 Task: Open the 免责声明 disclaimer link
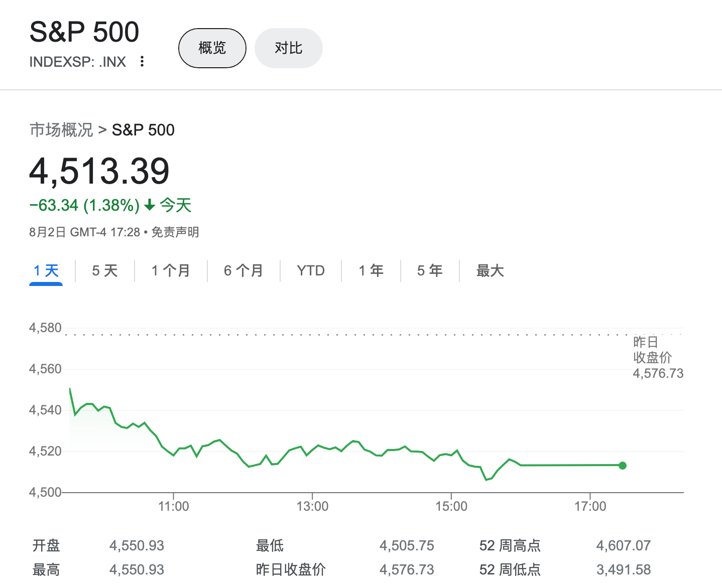[175, 232]
